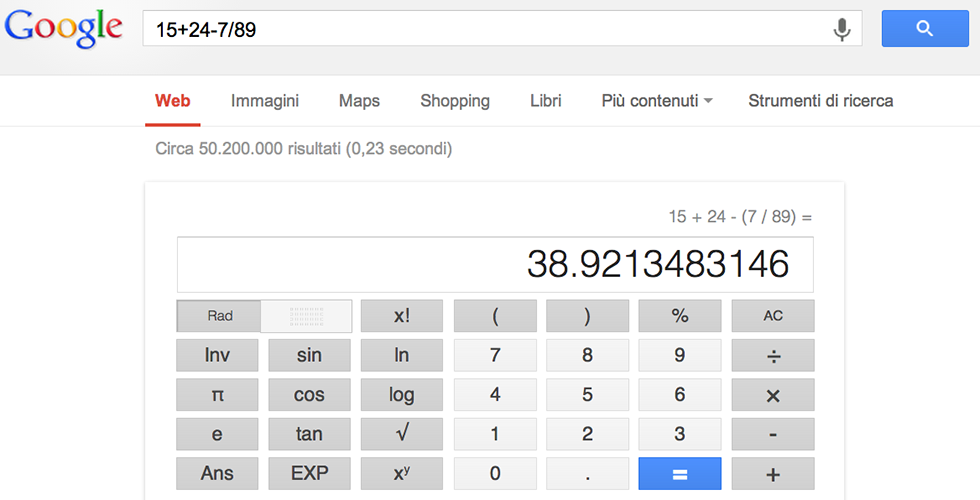Click the calculator result display 38.9213483146

point(495,265)
